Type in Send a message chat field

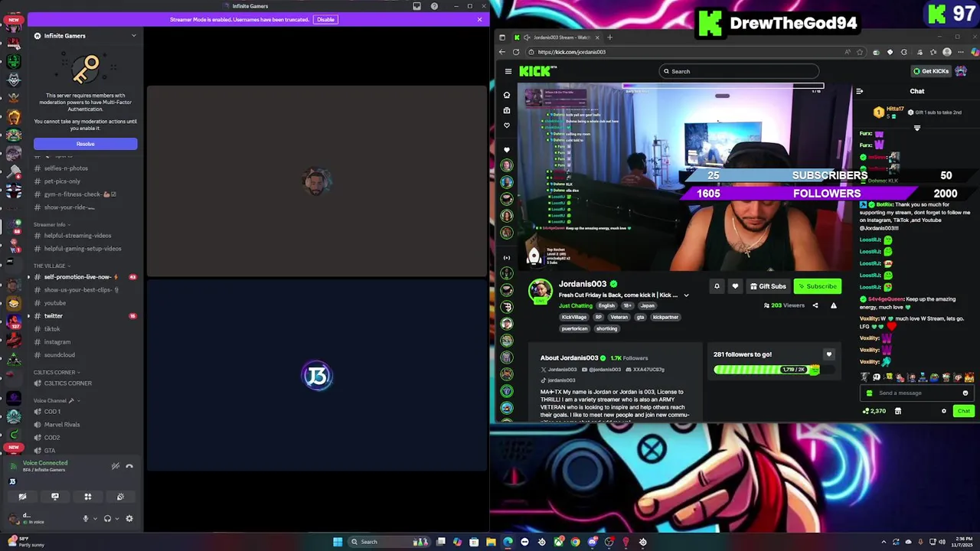coord(916,393)
